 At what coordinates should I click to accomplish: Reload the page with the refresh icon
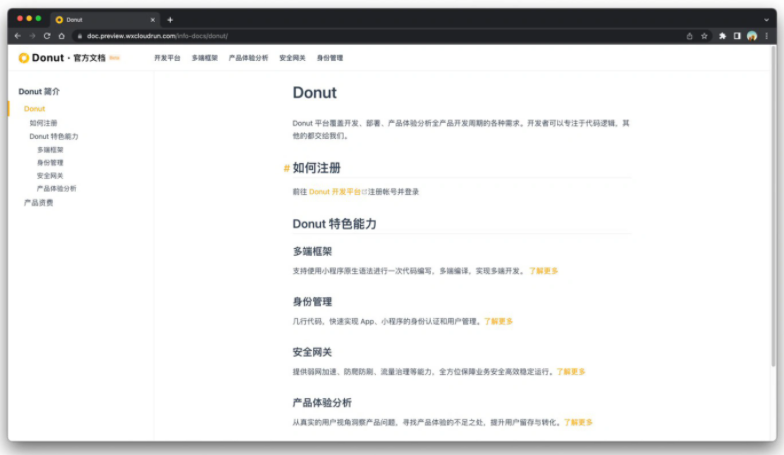tap(46, 36)
